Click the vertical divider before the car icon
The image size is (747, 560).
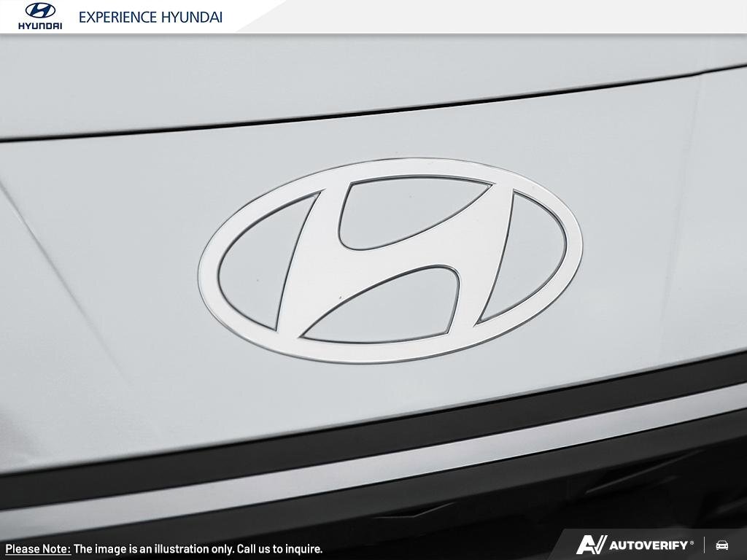[x=705, y=545]
